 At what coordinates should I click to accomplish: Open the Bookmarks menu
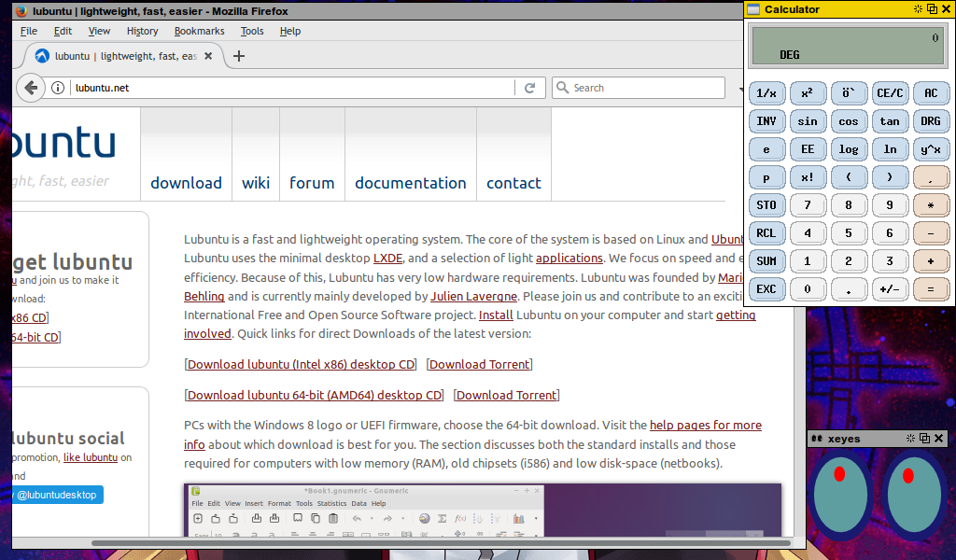(199, 31)
